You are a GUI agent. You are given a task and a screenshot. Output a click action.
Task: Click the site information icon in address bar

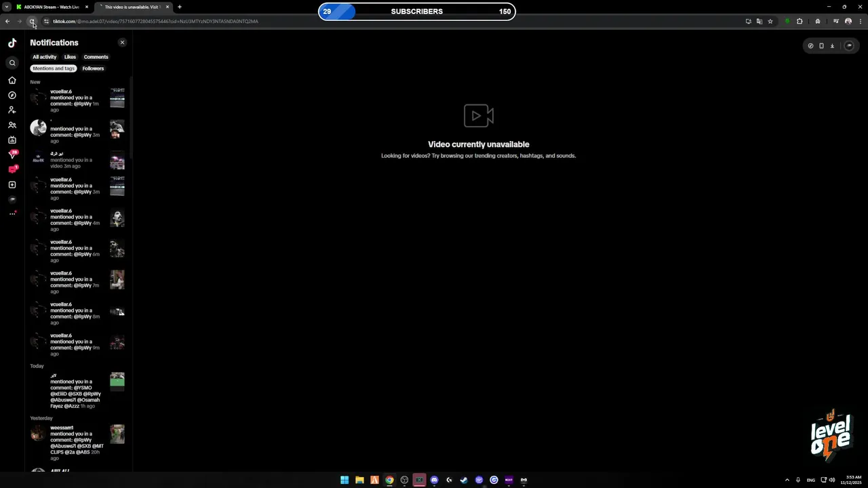pos(46,21)
